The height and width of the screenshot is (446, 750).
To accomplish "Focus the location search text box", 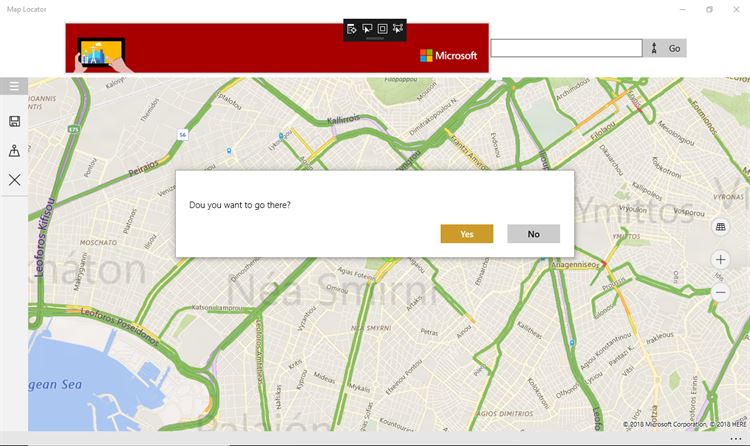I will coord(566,48).
